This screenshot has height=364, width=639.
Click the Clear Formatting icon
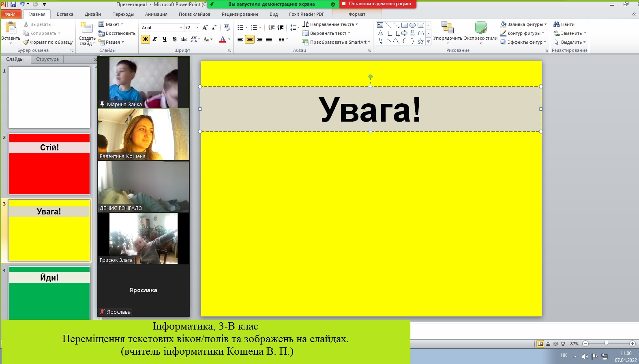227,28
